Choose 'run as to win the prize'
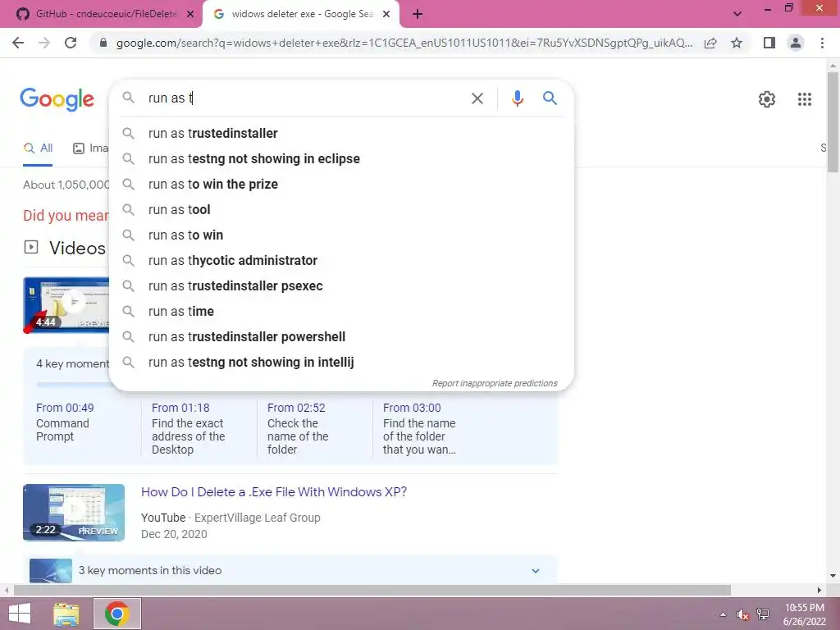 pos(341,185)
